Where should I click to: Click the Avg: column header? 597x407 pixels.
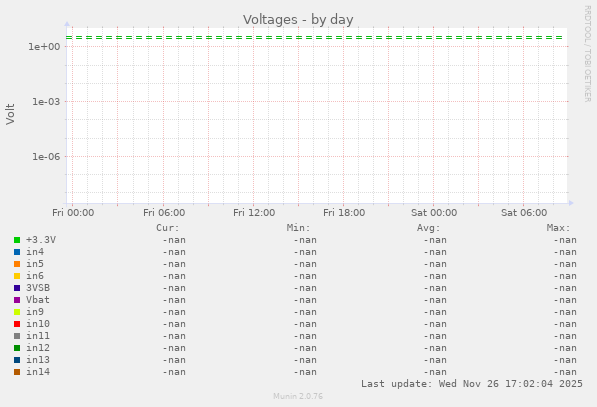[428, 228]
